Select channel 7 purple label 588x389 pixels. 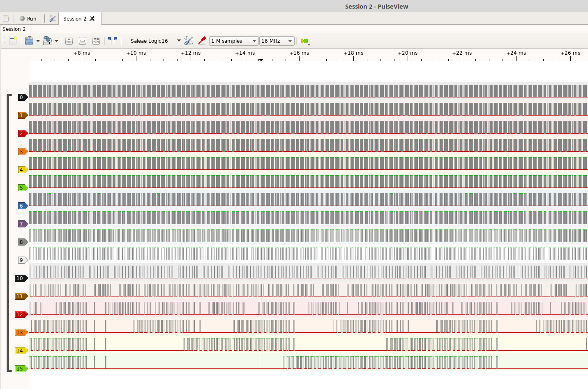(23, 224)
